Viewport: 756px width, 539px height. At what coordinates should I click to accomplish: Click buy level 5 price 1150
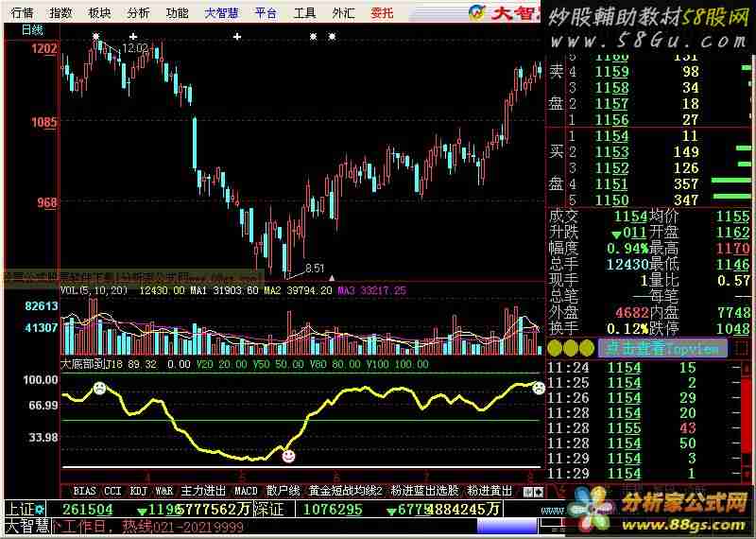point(611,200)
